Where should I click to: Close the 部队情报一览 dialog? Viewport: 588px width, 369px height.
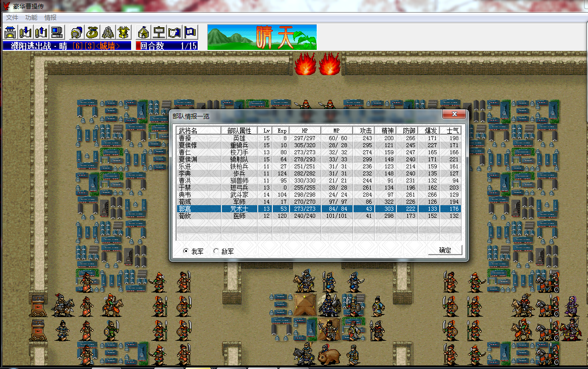[x=454, y=114]
